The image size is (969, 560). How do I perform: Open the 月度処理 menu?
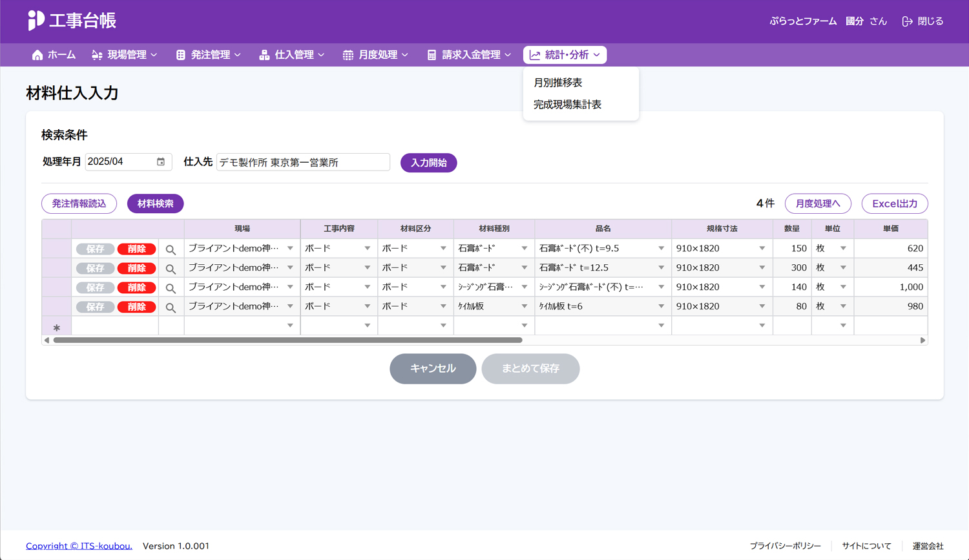[x=375, y=55]
